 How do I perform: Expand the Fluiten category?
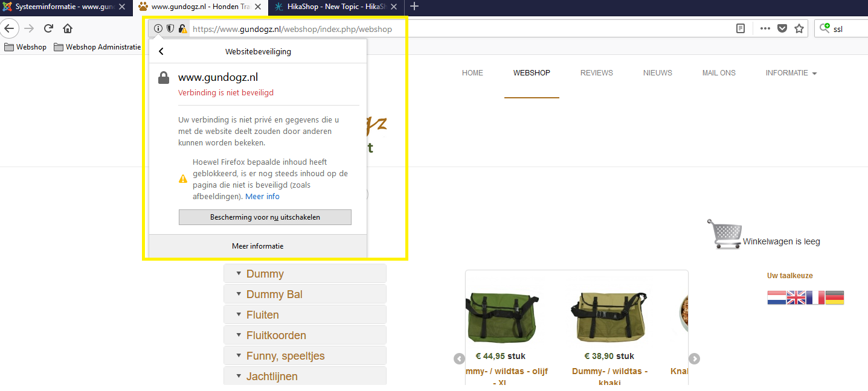305,315
